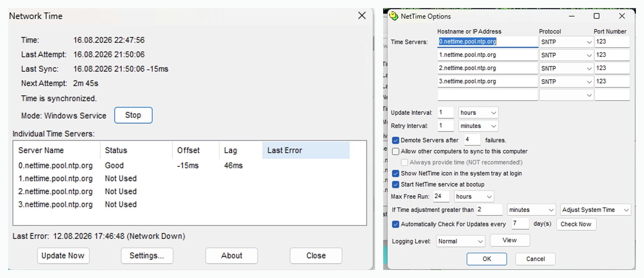Open the Logging Level dropdown

click(461, 241)
